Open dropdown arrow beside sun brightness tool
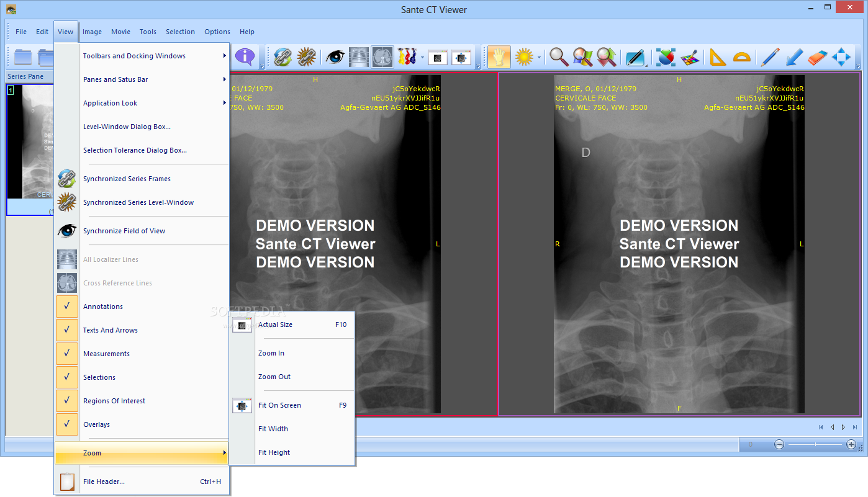The height and width of the screenshot is (497, 868). [540, 57]
